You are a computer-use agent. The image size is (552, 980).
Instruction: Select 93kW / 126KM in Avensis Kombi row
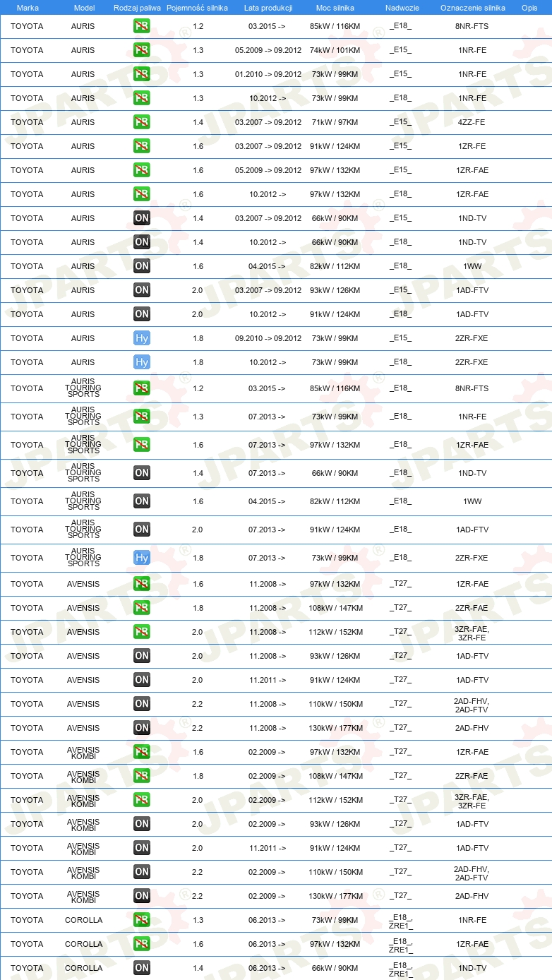pos(335,824)
